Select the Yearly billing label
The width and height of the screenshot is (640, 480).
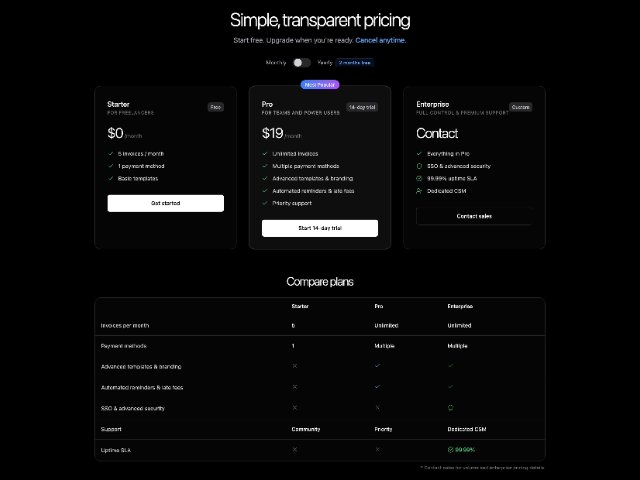point(325,62)
